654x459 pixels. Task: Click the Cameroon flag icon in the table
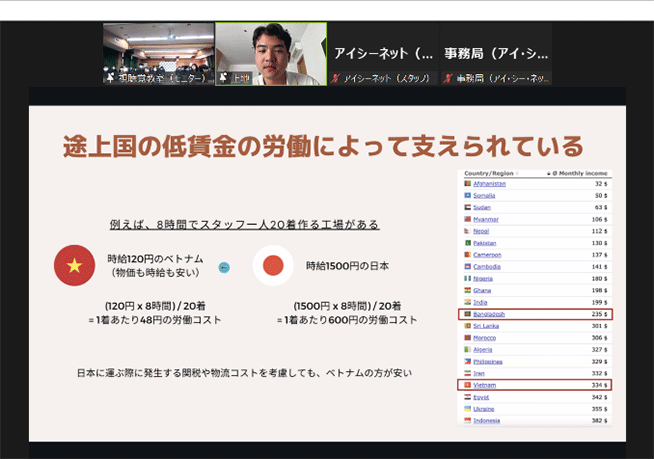click(468, 255)
